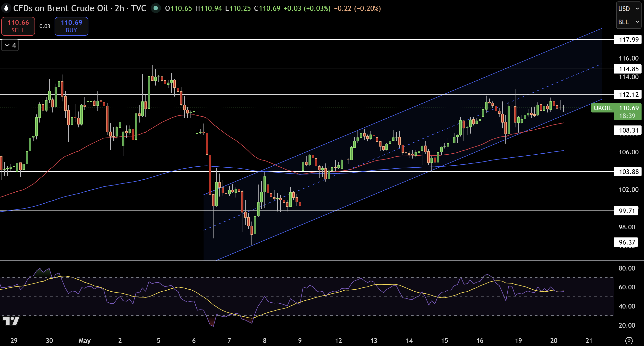644x346 pixels.
Task: Click the RSI 20.00 scale label
Action: click(627, 325)
